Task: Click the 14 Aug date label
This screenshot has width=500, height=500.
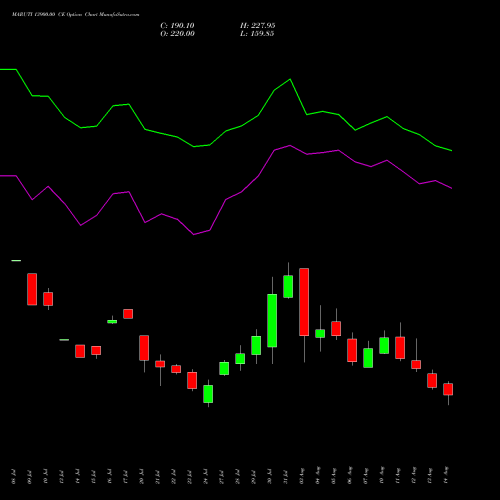Action: coord(446,476)
